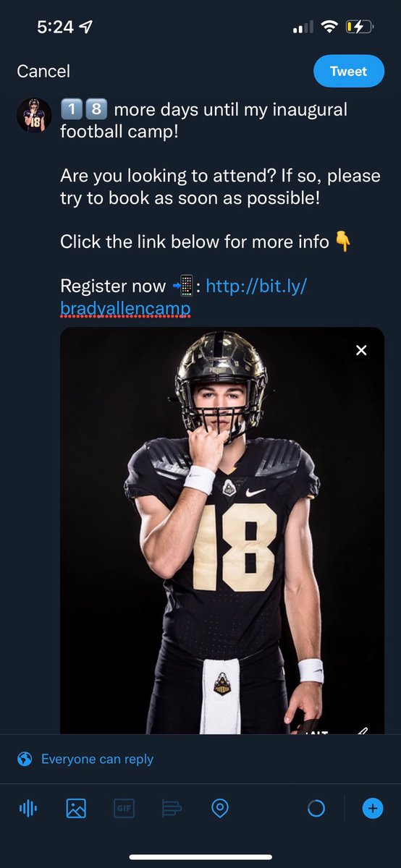Click the character count progress circle
This screenshot has width=401, height=868.
316,808
